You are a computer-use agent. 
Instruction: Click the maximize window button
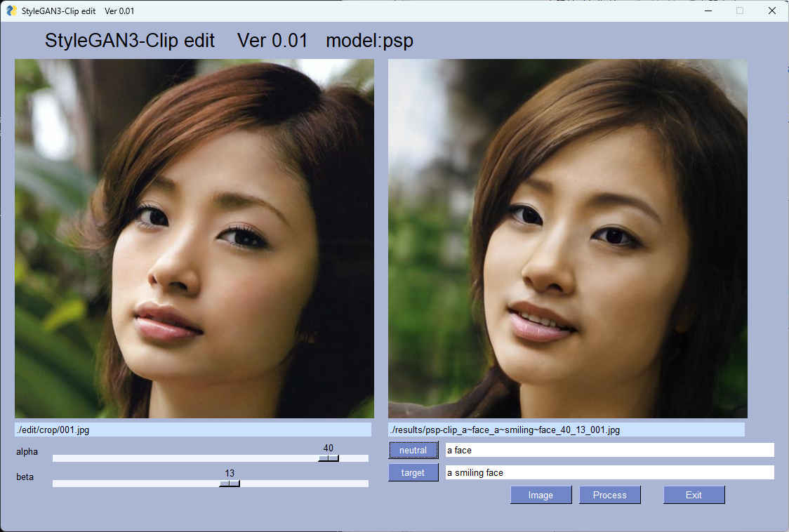[x=739, y=11]
